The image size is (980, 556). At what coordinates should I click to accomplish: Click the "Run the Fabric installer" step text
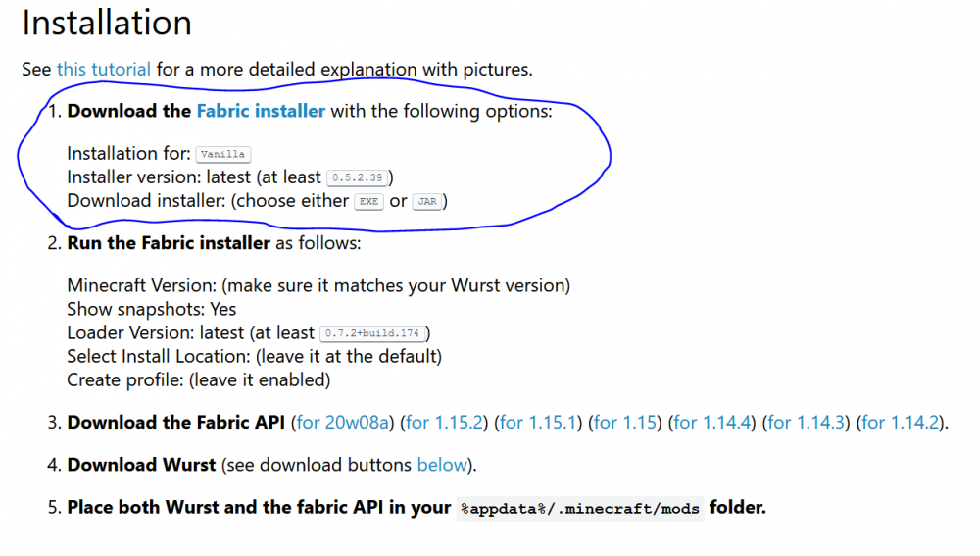(169, 242)
